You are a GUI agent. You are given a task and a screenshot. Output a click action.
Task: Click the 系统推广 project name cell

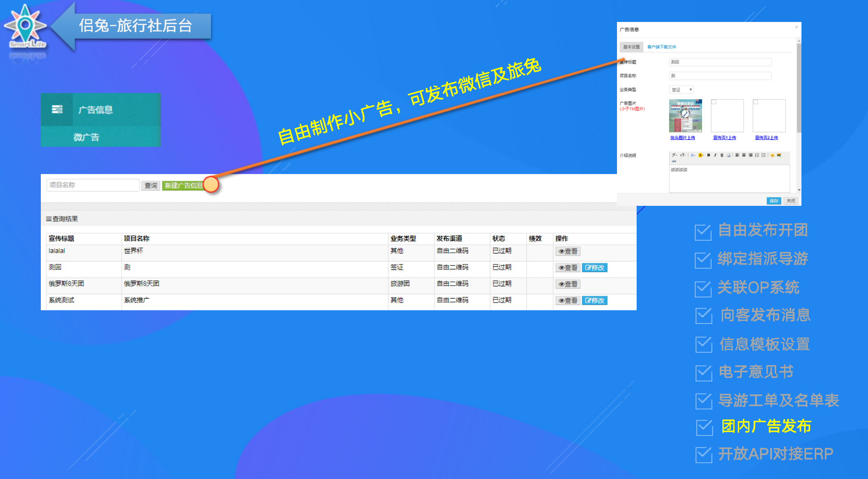(x=136, y=300)
